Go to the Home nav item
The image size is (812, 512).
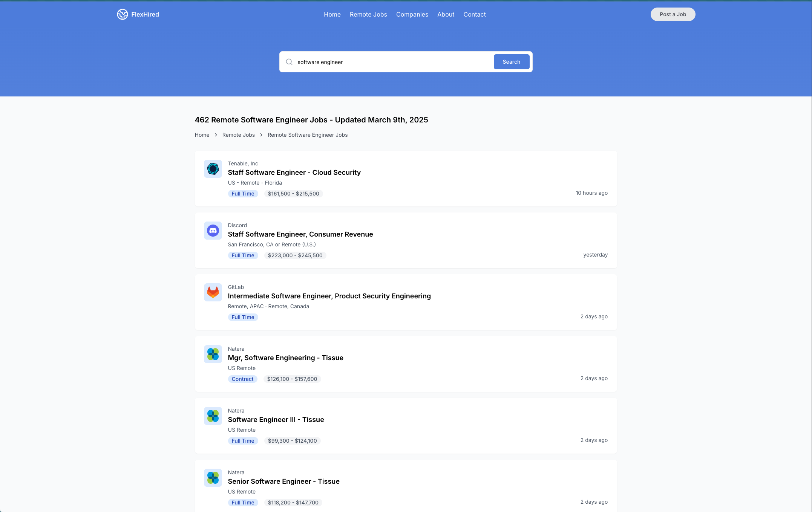click(332, 14)
